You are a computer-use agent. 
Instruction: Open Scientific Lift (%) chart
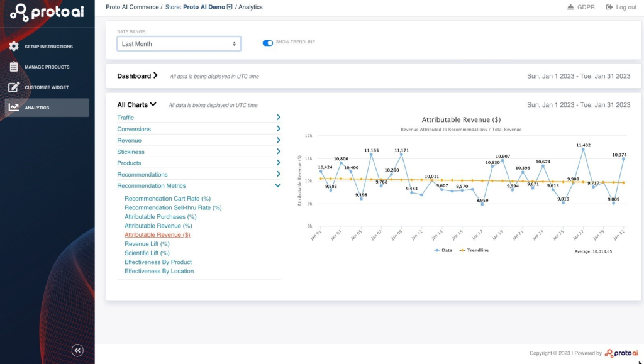[x=147, y=253]
